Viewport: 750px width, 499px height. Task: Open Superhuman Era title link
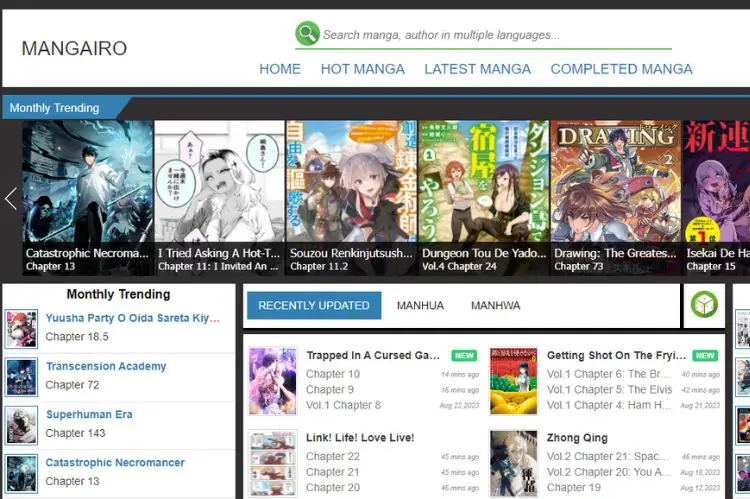(x=89, y=415)
